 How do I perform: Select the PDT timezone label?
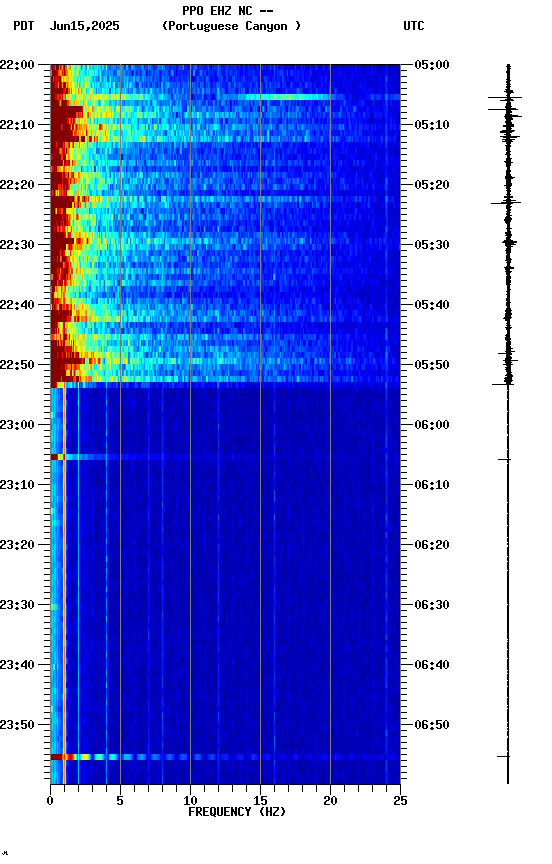pos(24,26)
